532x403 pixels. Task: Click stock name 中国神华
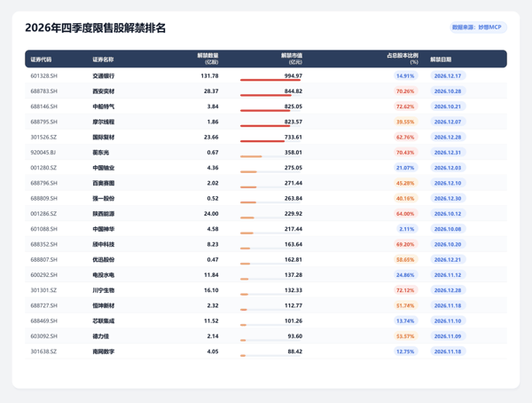click(x=104, y=229)
